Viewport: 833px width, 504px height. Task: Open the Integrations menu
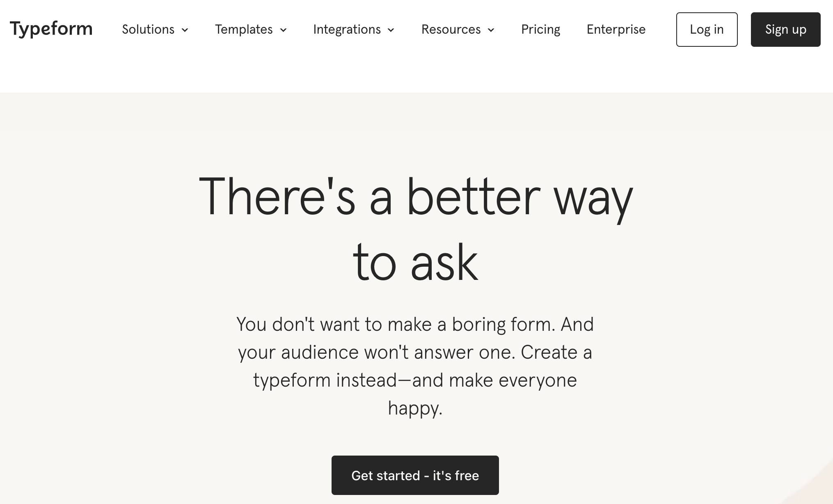tap(347, 30)
